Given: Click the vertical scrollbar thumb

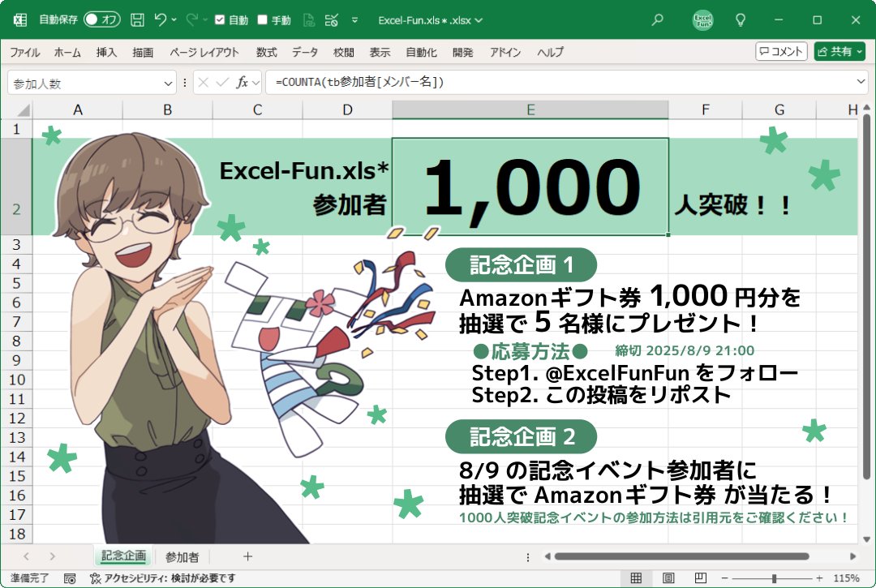Looking at the screenshot, I should tap(866, 296).
